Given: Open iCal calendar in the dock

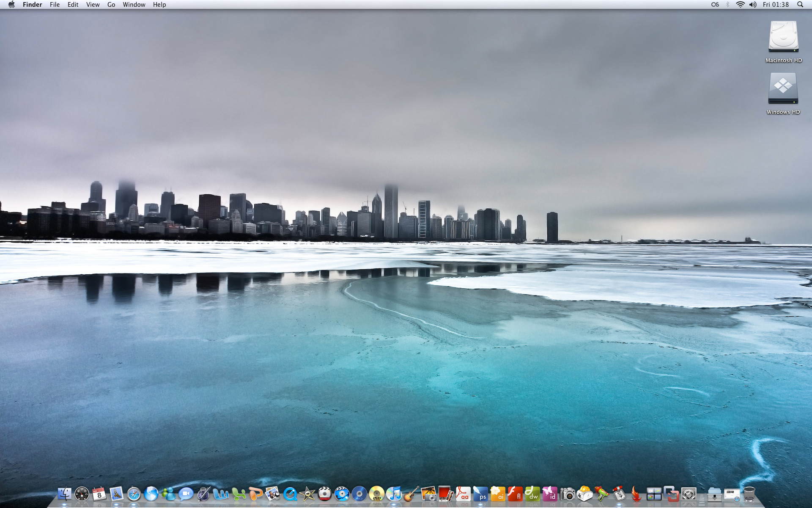Looking at the screenshot, I should point(99,494).
